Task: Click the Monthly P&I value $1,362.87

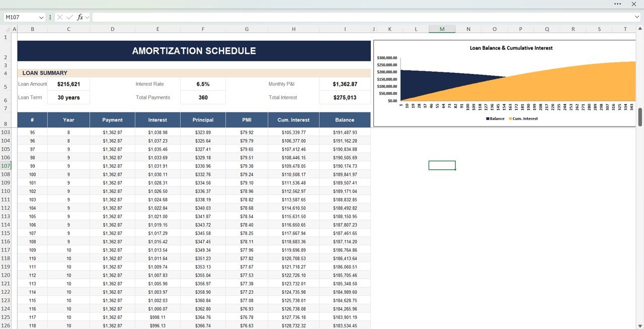Action: click(345, 84)
